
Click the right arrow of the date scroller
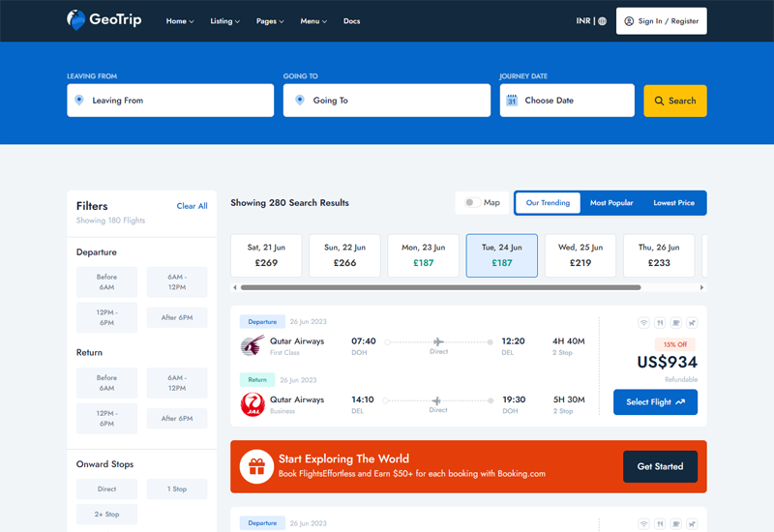[x=702, y=287]
